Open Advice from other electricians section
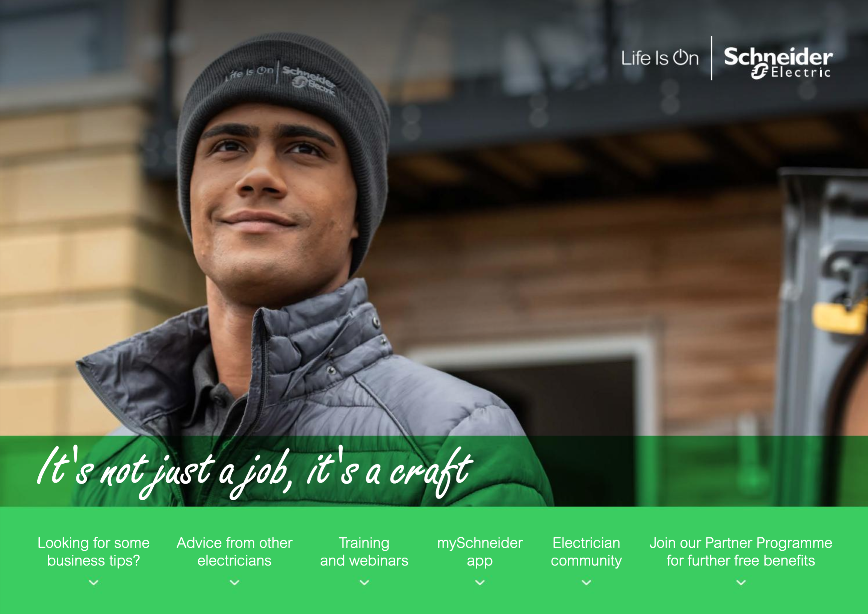Image resolution: width=868 pixels, height=614 pixels. (234, 552)
